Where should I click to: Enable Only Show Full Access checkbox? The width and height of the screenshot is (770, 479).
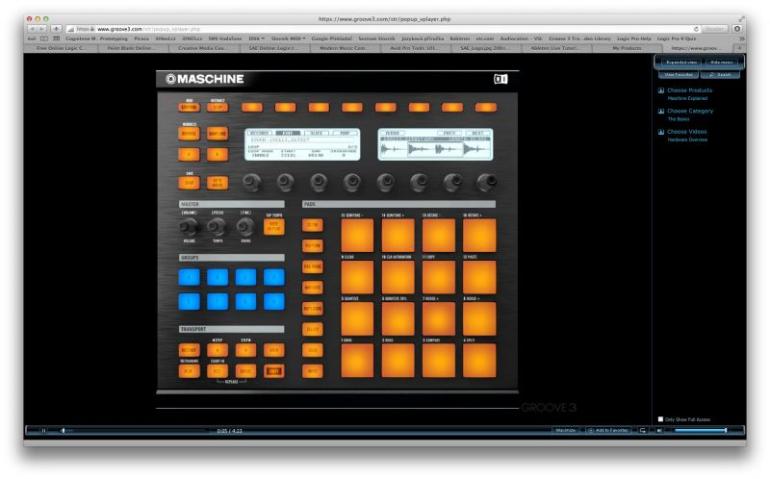(660, 419)
